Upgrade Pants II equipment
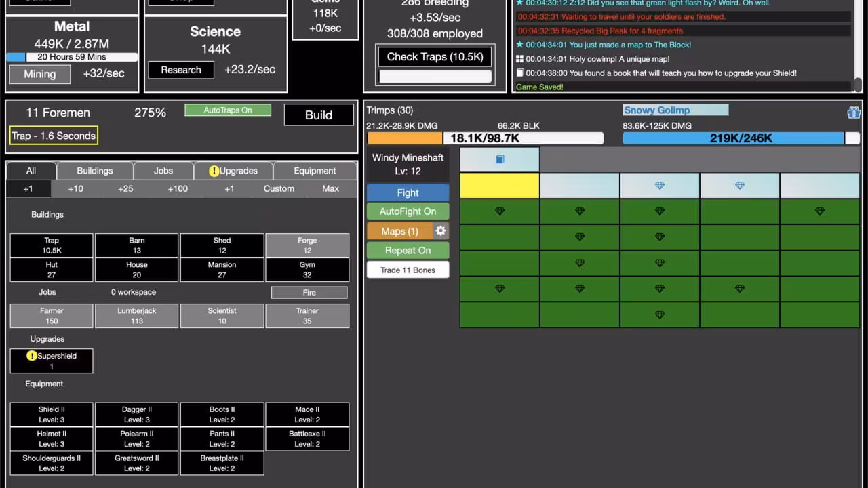868x488 pixels. click(x=222, y=439)
